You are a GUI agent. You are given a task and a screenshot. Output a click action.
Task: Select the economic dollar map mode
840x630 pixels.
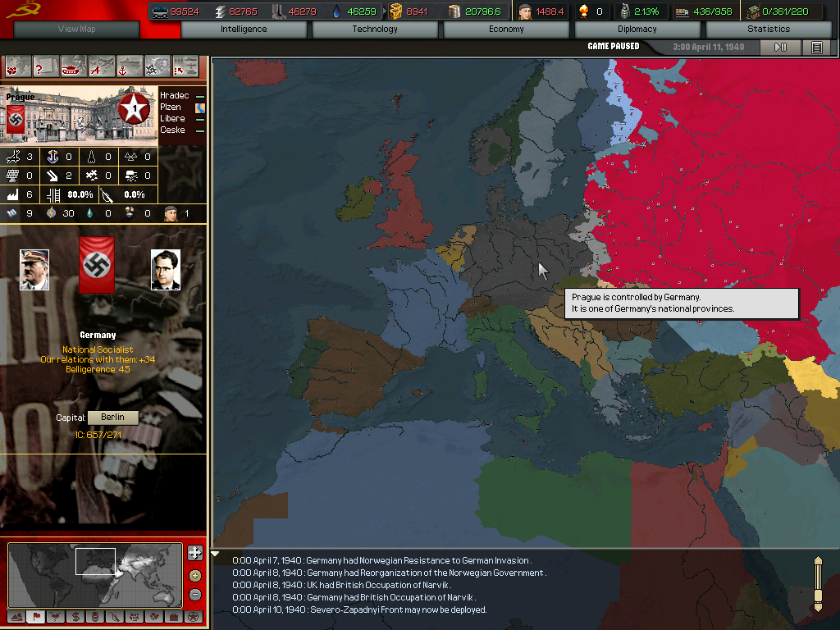(x=75, y=617)
